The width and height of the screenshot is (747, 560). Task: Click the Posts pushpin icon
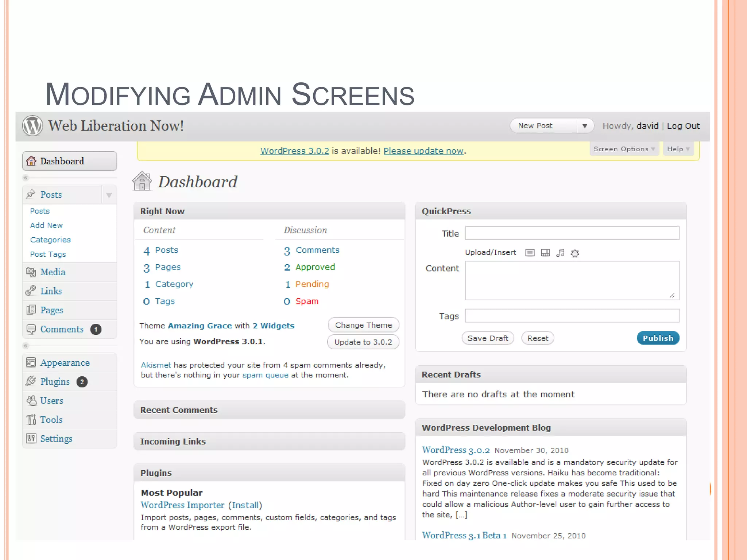click(31, 194)
